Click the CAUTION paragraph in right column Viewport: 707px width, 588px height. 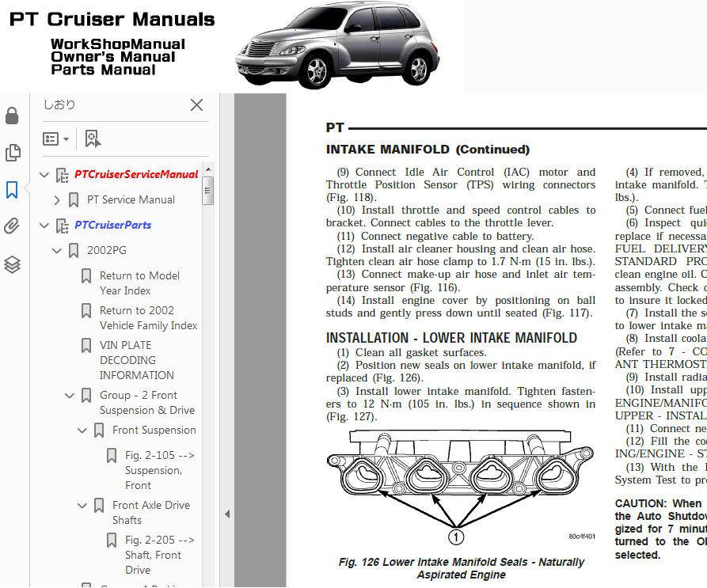(x=660, y=529)
